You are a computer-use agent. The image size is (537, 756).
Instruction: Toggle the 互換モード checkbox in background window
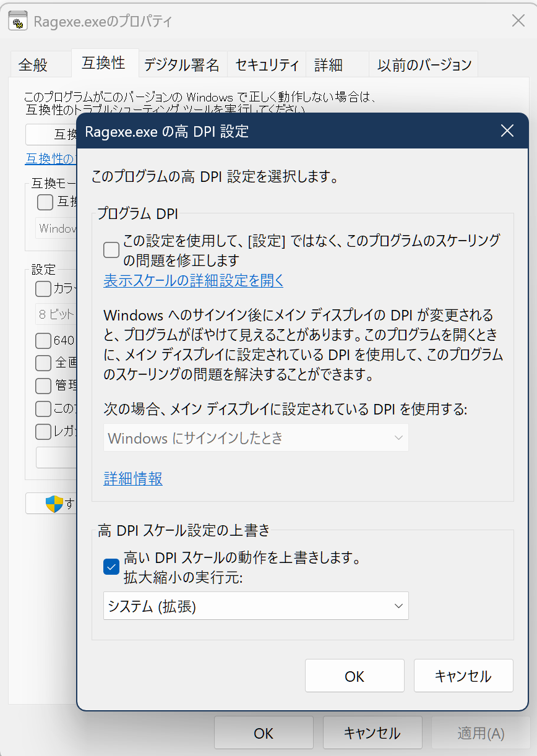coord(45,202)
